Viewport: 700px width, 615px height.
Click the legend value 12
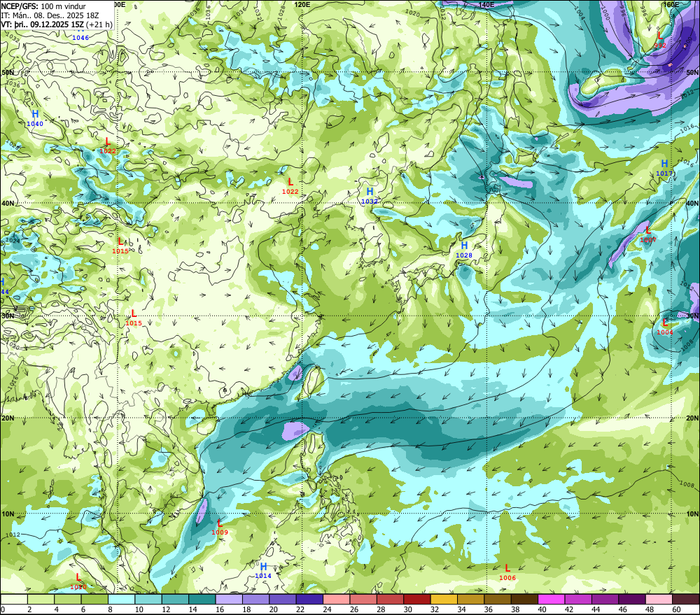pyautogui.click(x=166, y=609)
